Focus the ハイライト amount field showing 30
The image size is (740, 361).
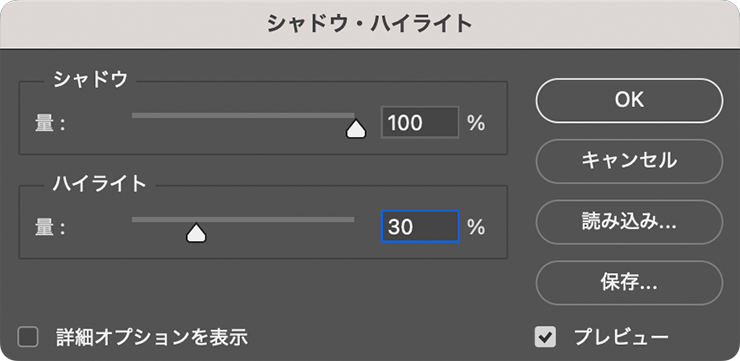[420, 227]
